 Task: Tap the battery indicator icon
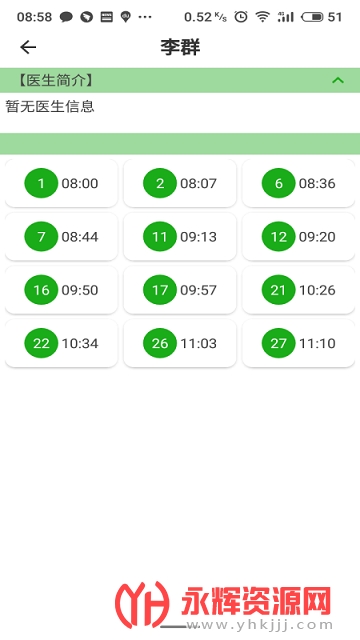point(312,17)
